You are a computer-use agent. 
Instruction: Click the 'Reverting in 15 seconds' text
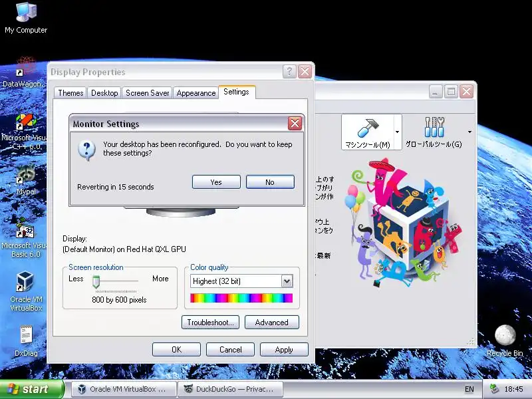(115, 187)
